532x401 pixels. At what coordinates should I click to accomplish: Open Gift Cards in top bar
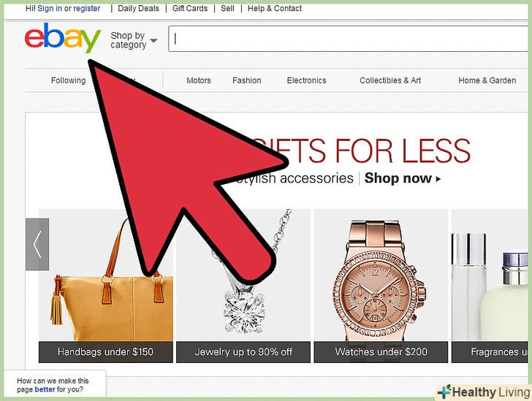[x=190, y=9]
